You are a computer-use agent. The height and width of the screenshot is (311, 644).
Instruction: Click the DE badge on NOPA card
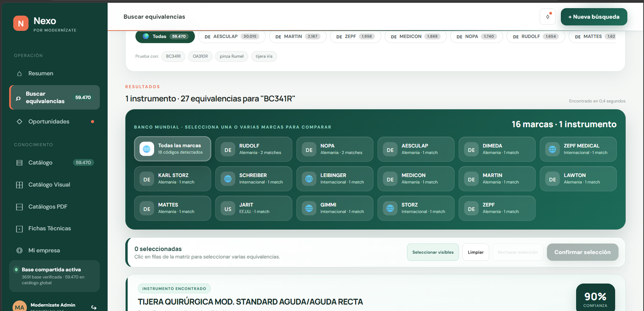(x=309, y=149)
